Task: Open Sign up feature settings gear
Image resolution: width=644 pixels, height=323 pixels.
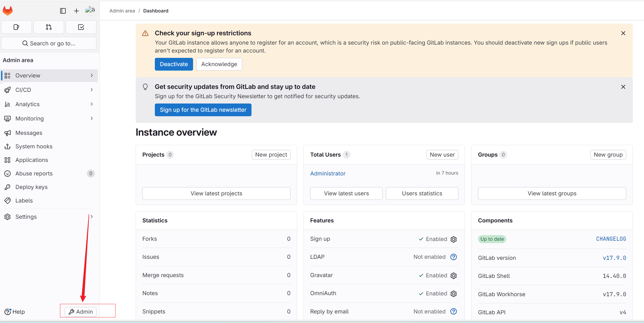Action: [454, 239]
